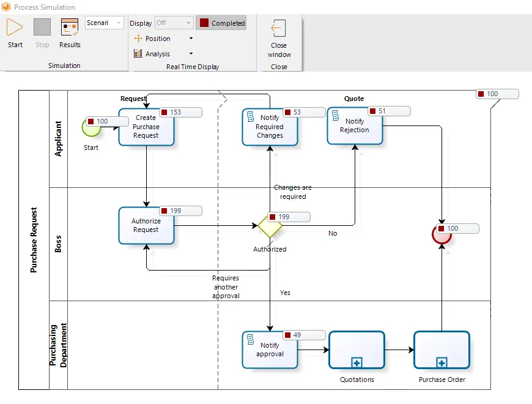This screenshot has width=532, height=404.
Task: Click the Request milestone label
Action: [x=133, y=99]
